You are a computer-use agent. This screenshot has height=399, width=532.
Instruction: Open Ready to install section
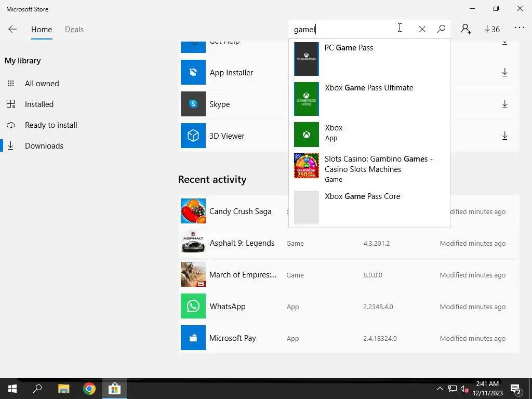coord(51,125)
